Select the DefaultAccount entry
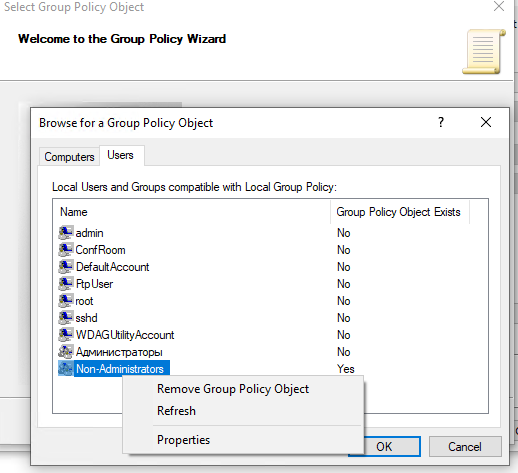518x473 pixels. pyautogui.click(x=113, y=267)
